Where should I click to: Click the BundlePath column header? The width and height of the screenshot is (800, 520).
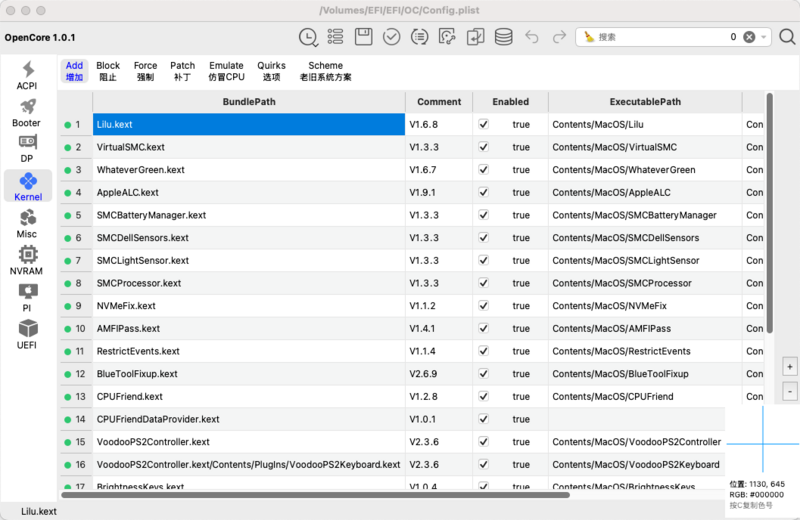[x=249, y=102]
